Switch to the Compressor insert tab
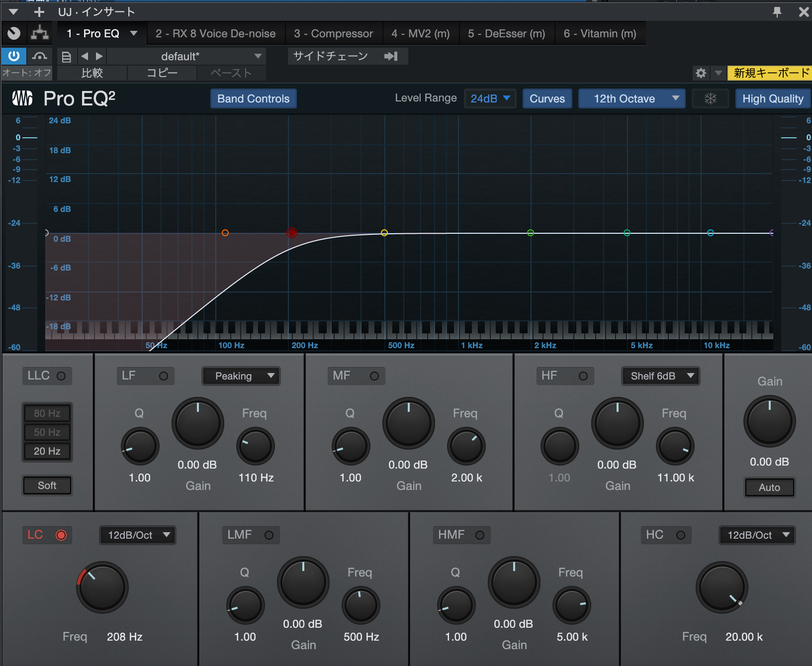 (x=333, y=33)
